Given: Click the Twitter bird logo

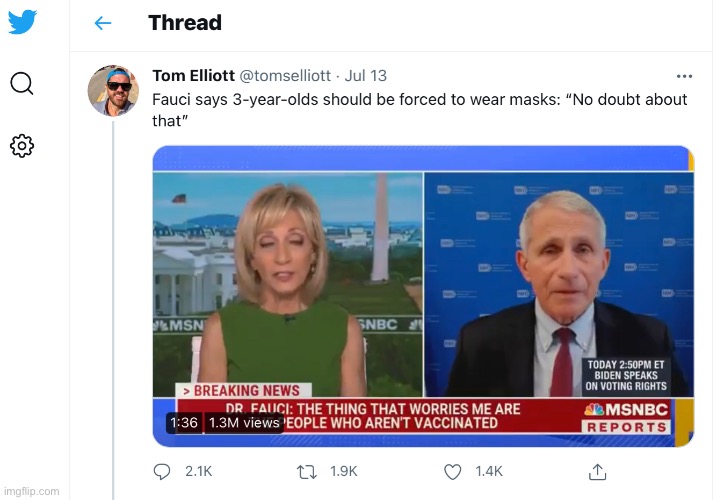Looking at the screenshot, I should click(x=22, y=22).
